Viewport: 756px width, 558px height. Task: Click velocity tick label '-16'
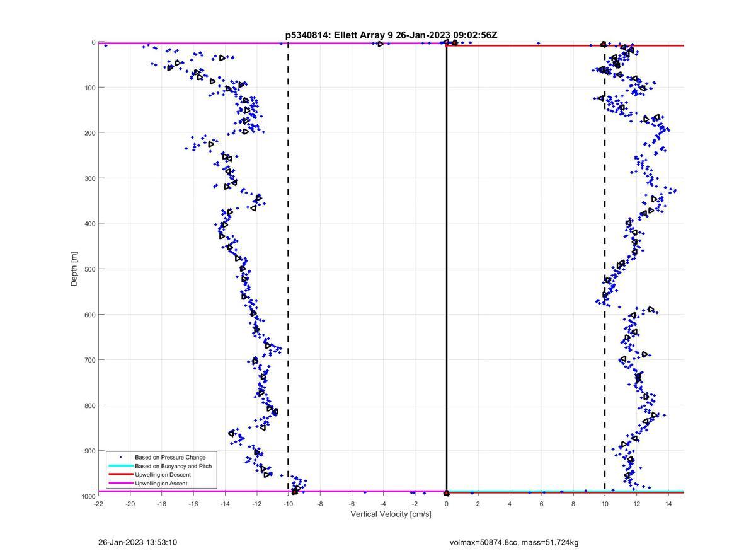pyautogui.click(x=193, y=504)
